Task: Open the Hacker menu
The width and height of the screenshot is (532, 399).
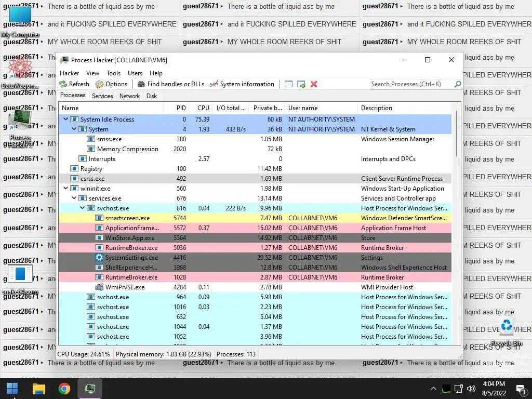Action: pos(69,73)
